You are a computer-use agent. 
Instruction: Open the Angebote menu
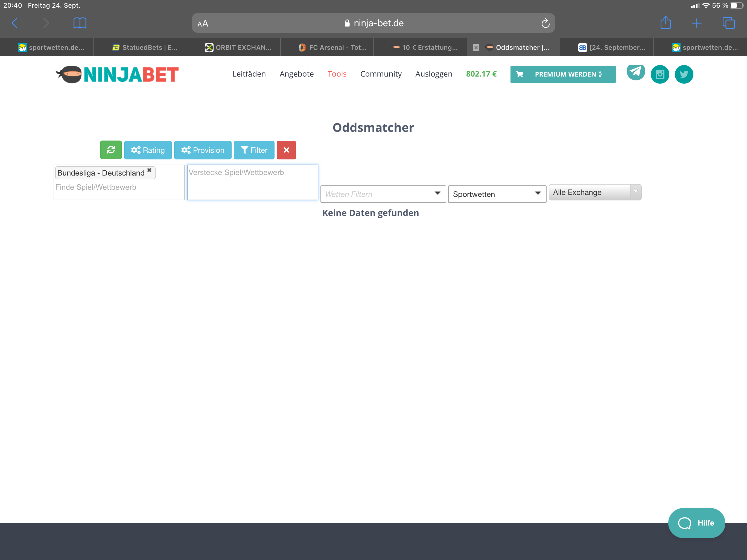296,74
